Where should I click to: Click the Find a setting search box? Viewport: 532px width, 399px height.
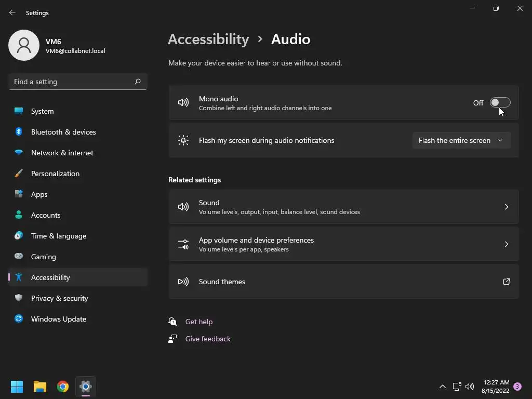73,82
